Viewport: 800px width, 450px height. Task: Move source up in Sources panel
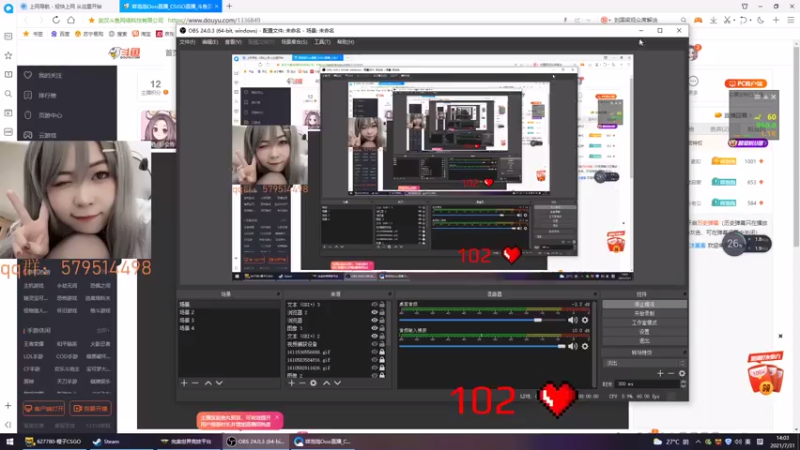pyautogui.click(x=327, y=383)
